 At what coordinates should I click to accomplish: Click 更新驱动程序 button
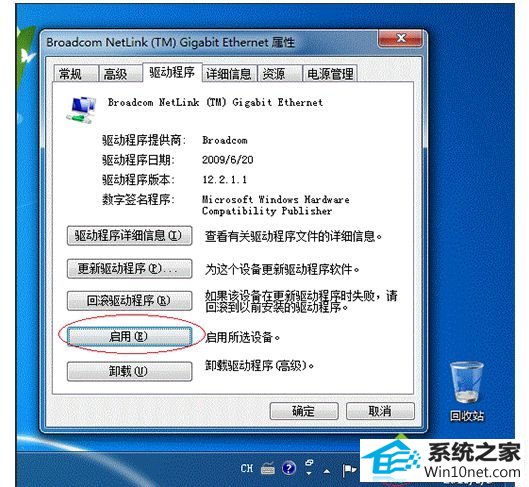130,268
